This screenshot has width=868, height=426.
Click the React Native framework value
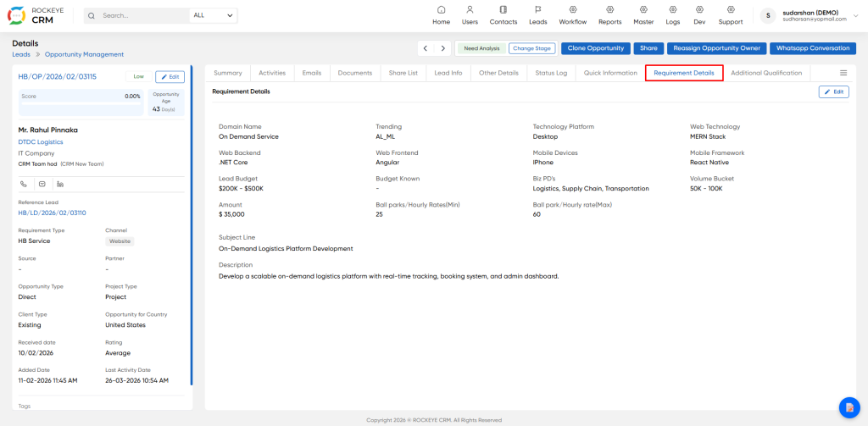click(x=709, y=163)
